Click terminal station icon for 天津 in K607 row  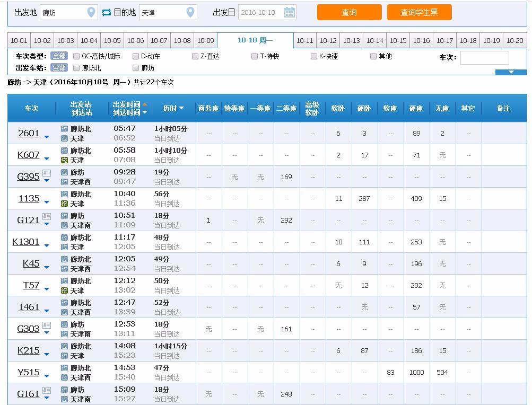click(65, 160)
